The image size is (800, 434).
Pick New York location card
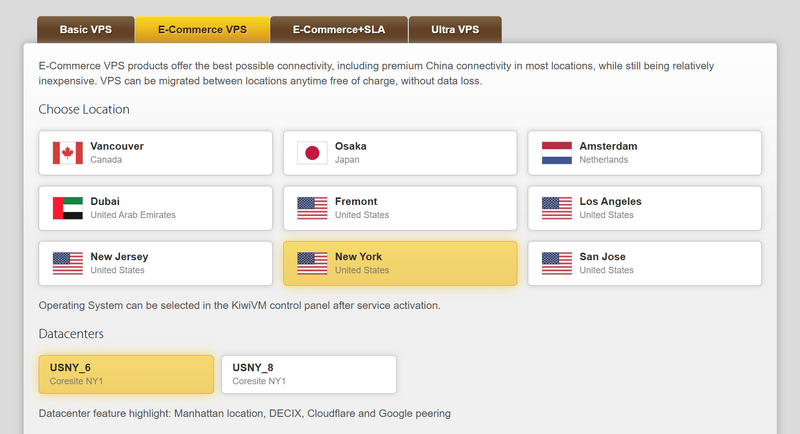click(400, 263)
